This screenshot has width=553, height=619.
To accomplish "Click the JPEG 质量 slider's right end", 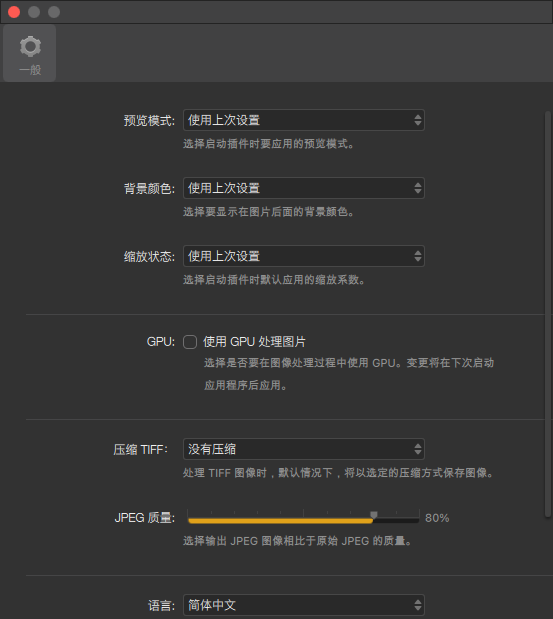I will [416, 521].
